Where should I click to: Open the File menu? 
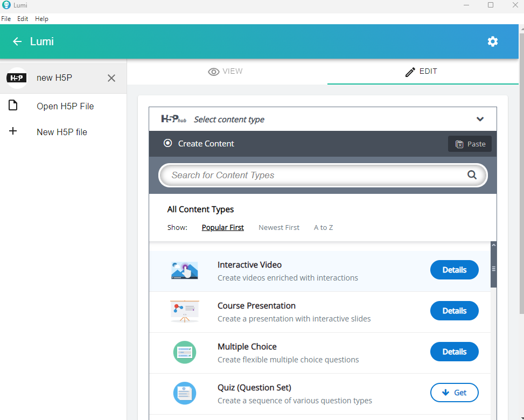point(6,19)
